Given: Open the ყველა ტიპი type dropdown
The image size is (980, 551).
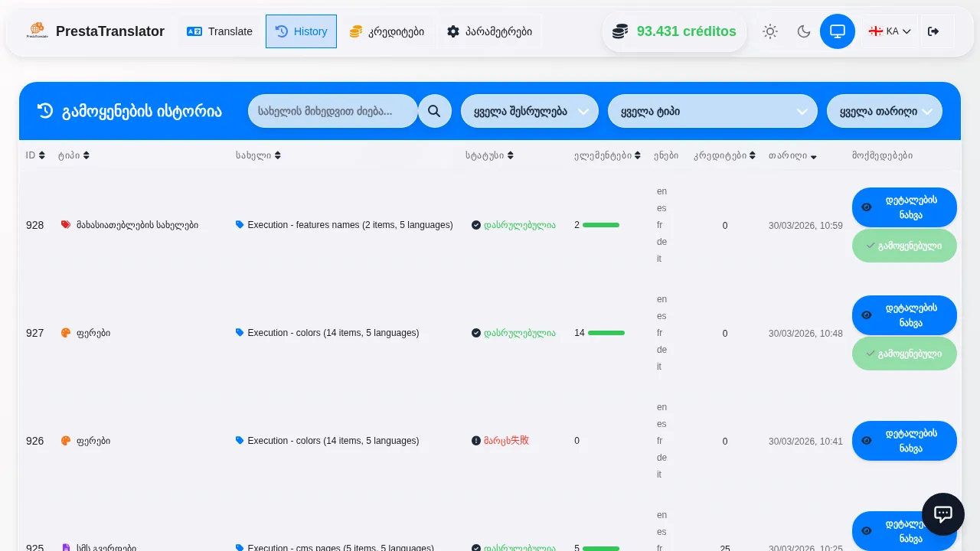Looking at the screenshot, I should click(x=712, y=111).
